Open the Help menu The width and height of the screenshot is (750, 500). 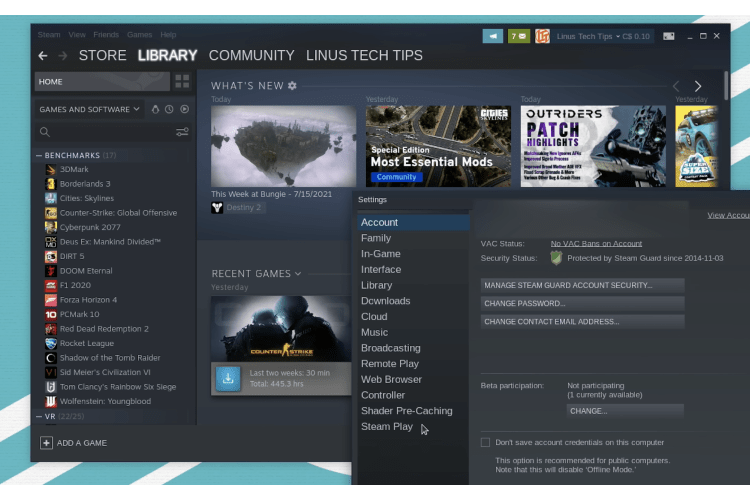point(168,34)
